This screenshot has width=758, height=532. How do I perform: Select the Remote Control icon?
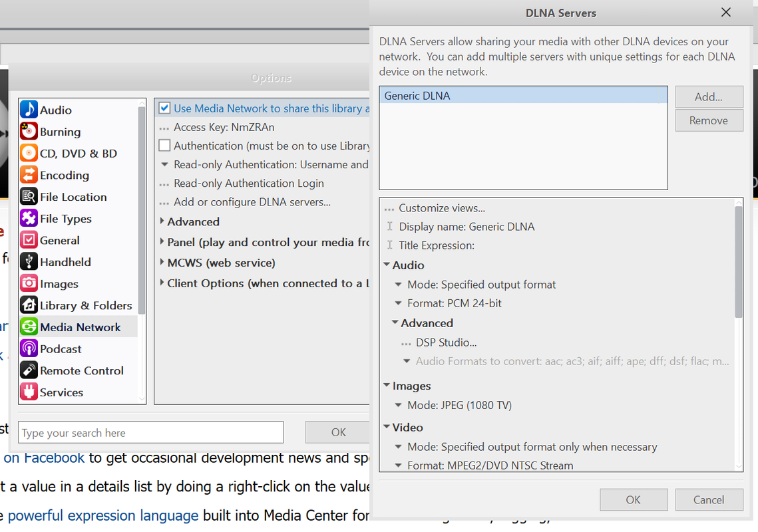29,370
